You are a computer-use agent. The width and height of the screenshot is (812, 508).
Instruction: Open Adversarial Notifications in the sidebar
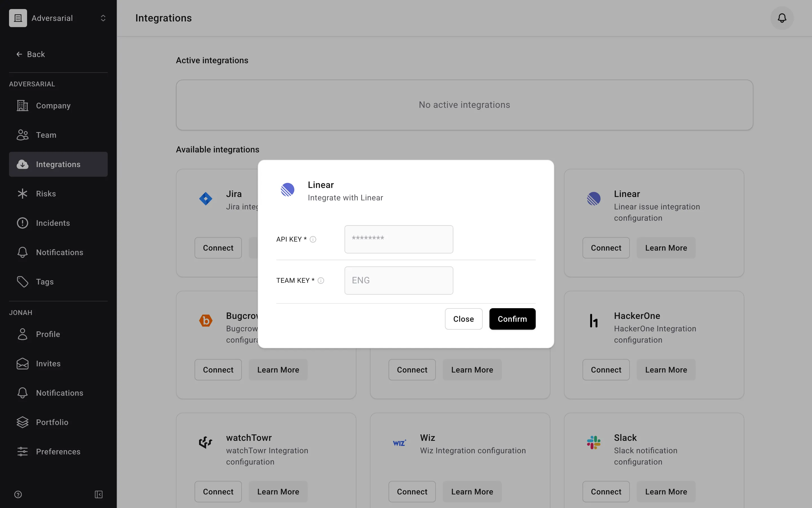[x=58, y=252]
